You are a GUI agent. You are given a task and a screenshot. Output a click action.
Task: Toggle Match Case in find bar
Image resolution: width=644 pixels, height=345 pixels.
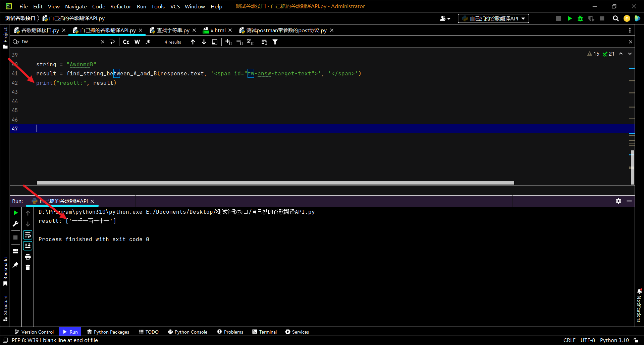(126, 42)
